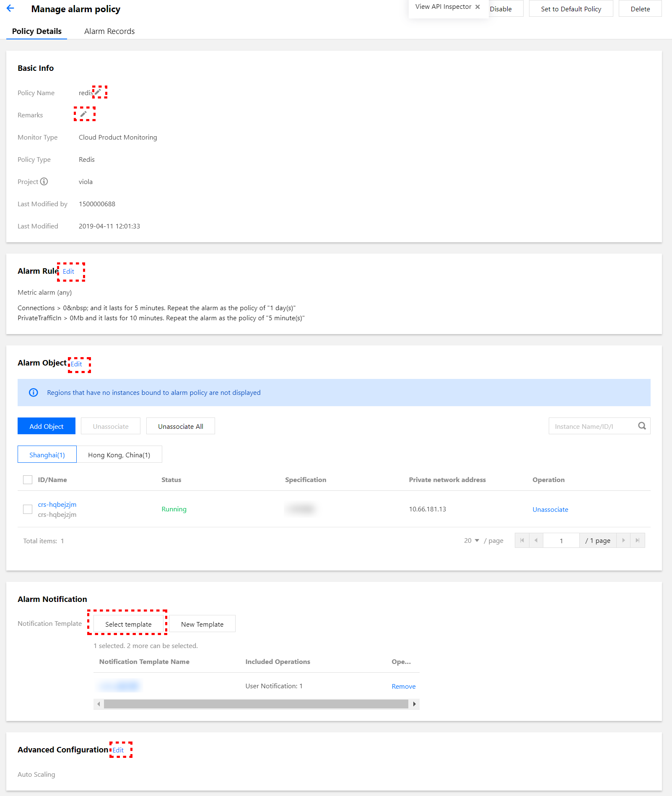Viewport: 672px width, 796px height.
Task: Edit the Policy Name with pencil icon
Action: 98,92
